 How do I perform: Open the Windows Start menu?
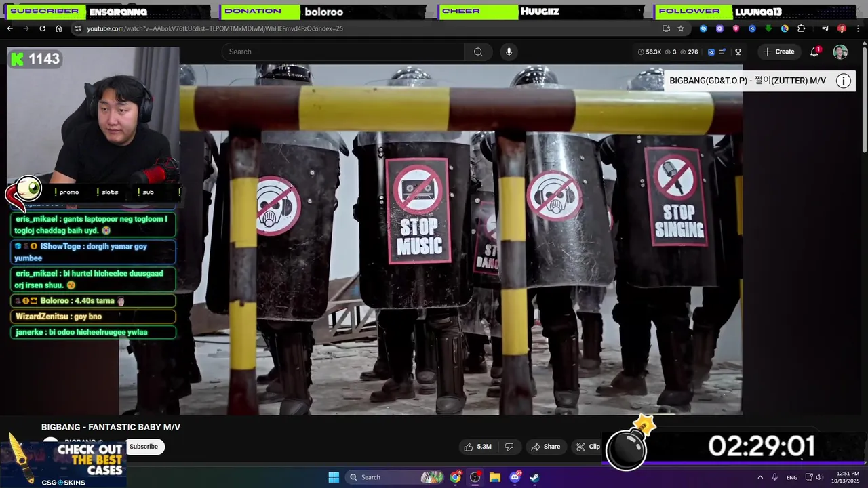pos(334,477)
